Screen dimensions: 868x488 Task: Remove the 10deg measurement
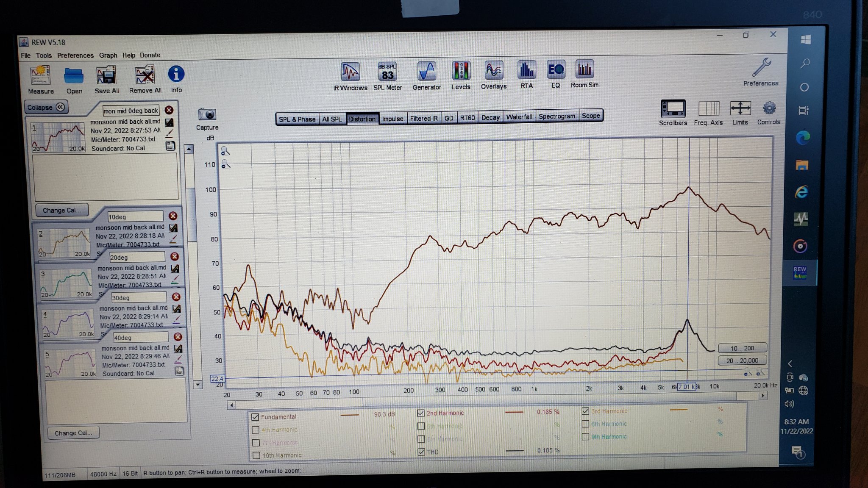coord(172,216)
